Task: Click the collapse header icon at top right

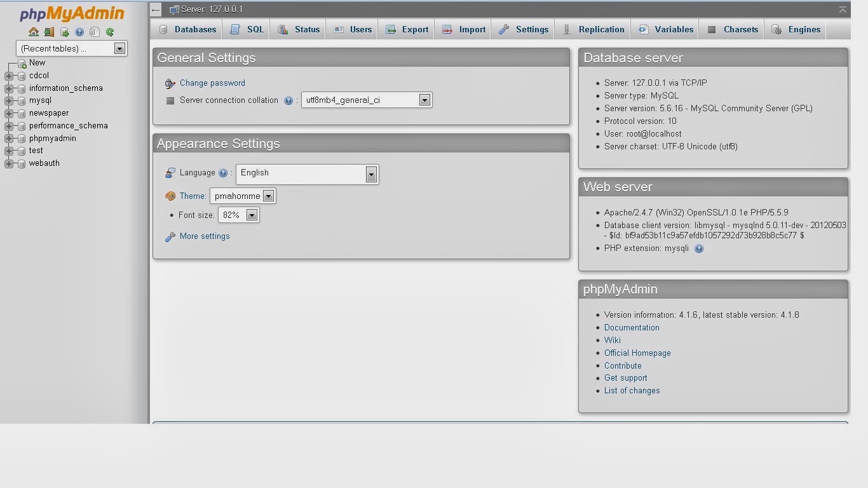Action: [843, 10]
